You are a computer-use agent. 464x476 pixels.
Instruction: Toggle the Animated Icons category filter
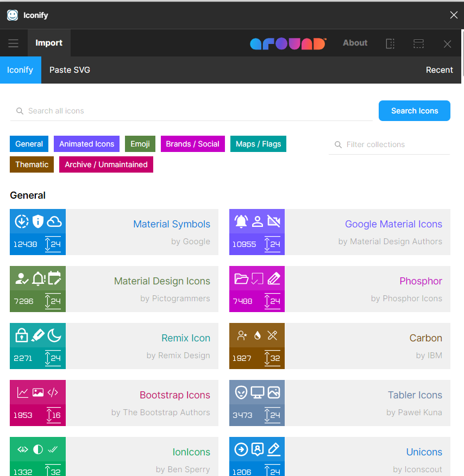(86, 144)
